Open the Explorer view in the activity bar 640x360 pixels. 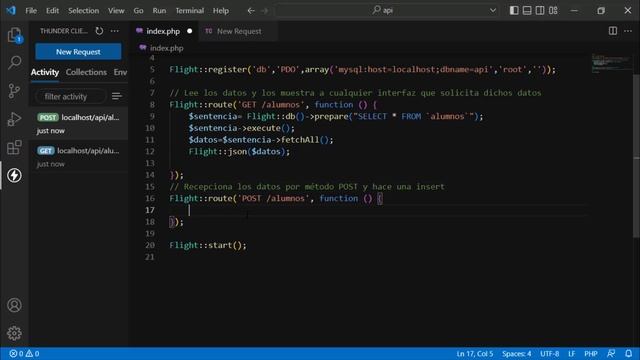[14, 35]
